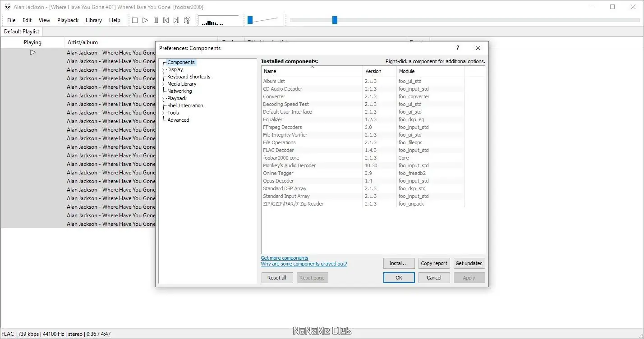Skip to the next track via toolbar
Image resolution: width=644 pixels, height=339 pixels.
tap(176, 20)
